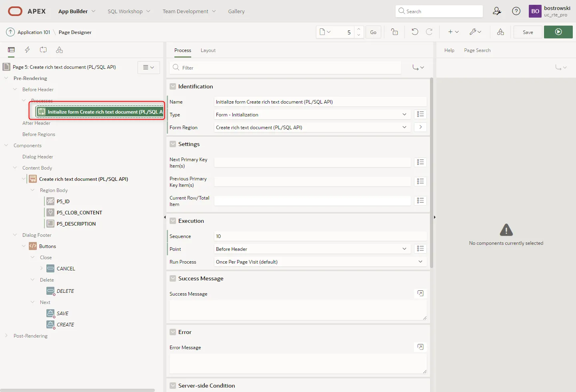Screen dimensions: 576x392
Task: Collapse the Pre-Rendering tree node
Action: [6, 78]
